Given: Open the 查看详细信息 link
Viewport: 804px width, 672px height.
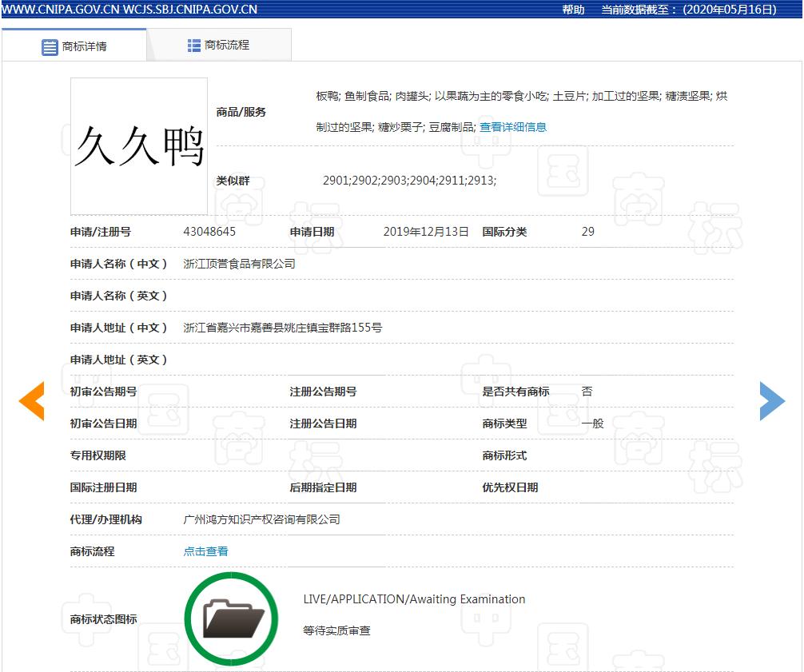Looking at the screenshot, I should [512, 126].
